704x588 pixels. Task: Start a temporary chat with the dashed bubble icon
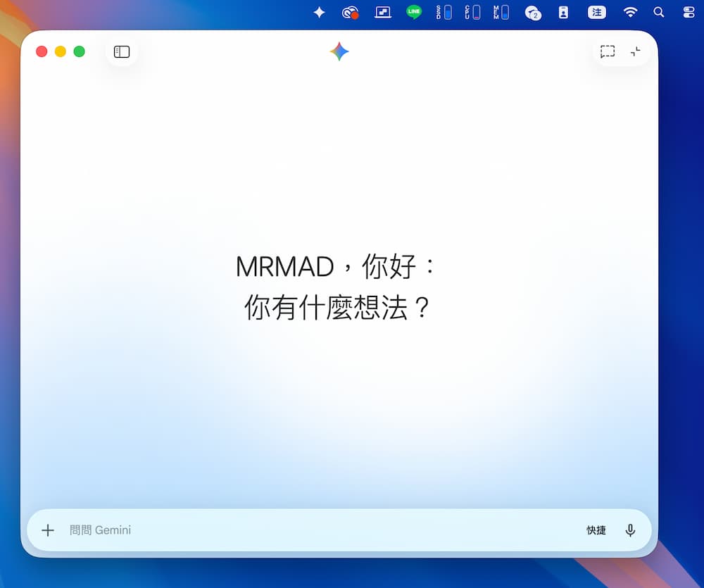pyautogui.click(x=607, y=51)
